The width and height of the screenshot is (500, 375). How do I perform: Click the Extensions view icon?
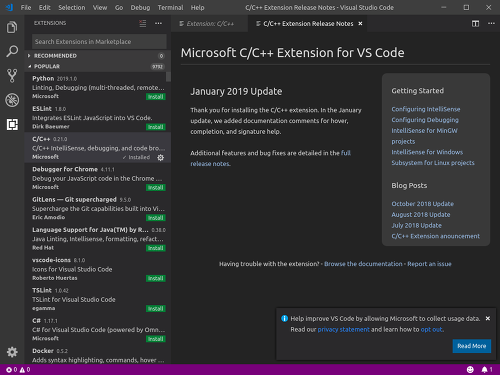[12, 124]
